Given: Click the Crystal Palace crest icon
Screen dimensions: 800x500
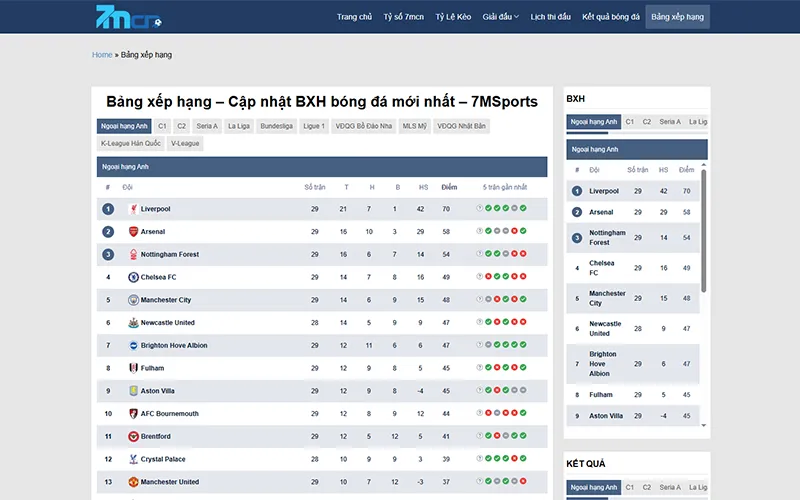Looking at the screenshot, I should point(133,459).
